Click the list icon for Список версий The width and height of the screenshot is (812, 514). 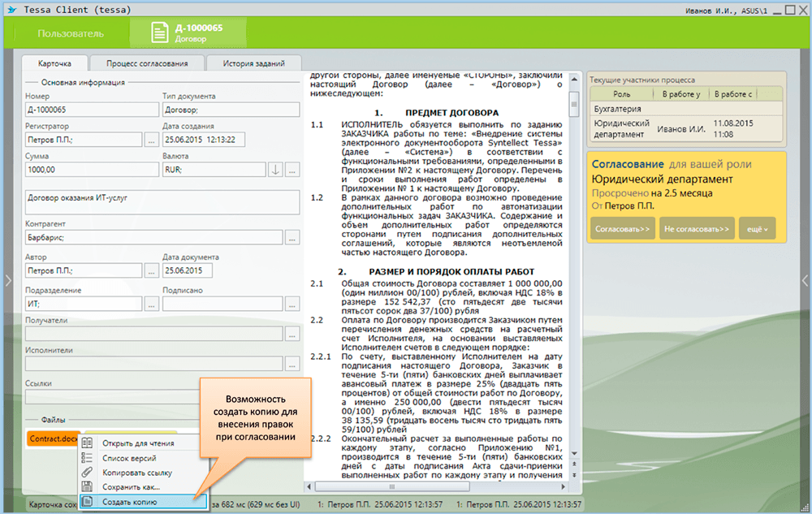[87, 458]
